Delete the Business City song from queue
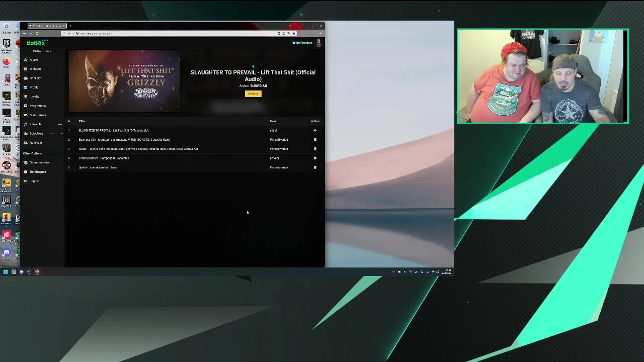The height and width of the screenshot is (362, 644). (315, 140)
